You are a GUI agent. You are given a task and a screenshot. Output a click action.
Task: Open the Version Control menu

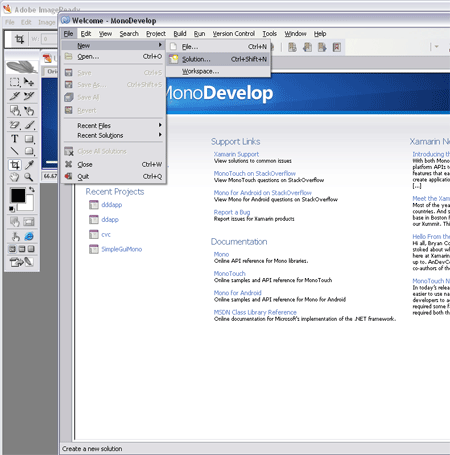(234, 34)
